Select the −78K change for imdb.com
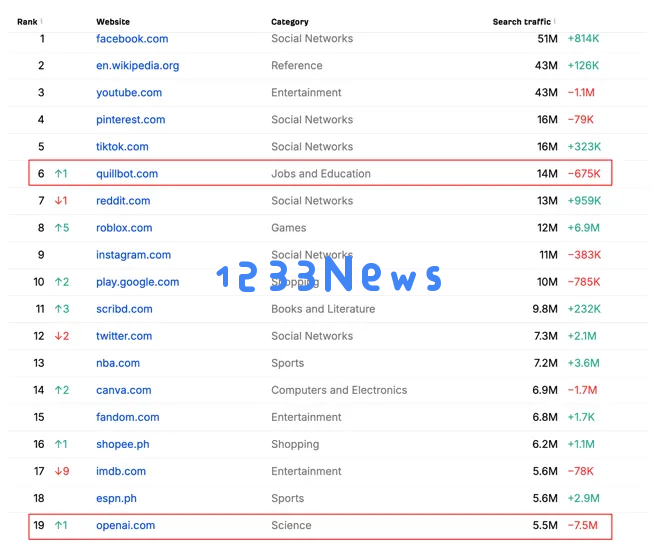 (581, 471)
